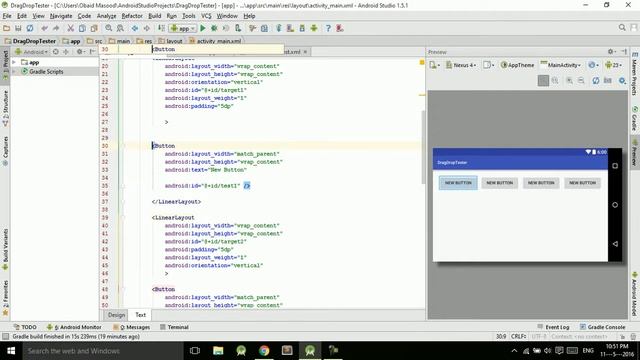Click scroll-from-source target icon in Project panel

coord(56,52)
